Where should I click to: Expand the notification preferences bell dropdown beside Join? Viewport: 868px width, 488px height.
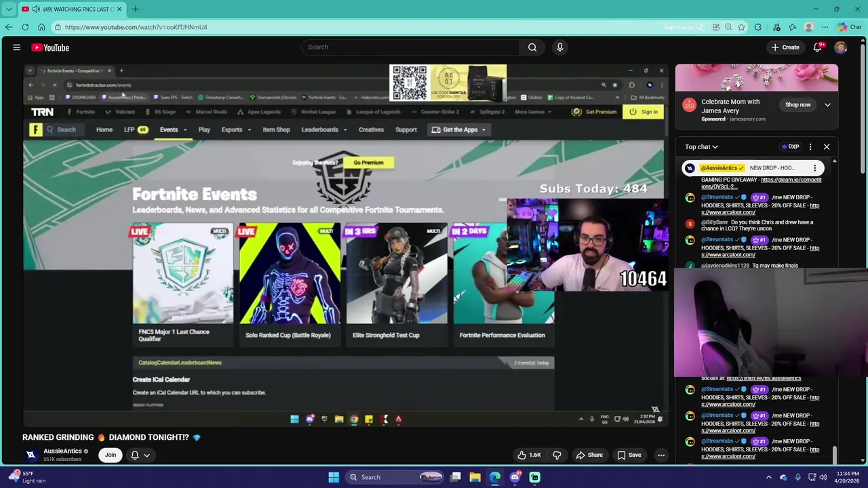pyautogui.click(x=140, y=455)
